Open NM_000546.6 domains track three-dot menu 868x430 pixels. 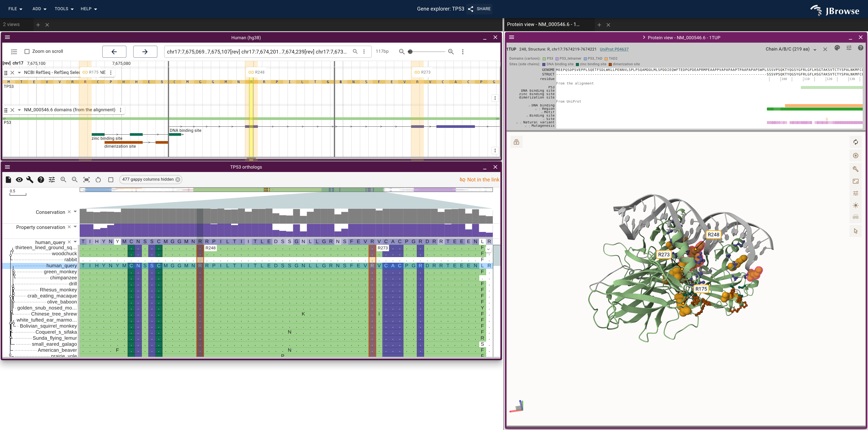[x=120, y=110]
